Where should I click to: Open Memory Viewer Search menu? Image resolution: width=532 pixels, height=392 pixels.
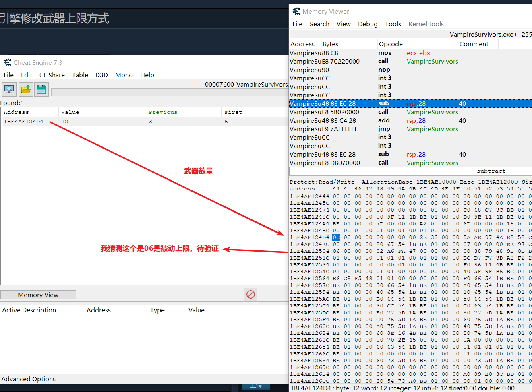319,24
